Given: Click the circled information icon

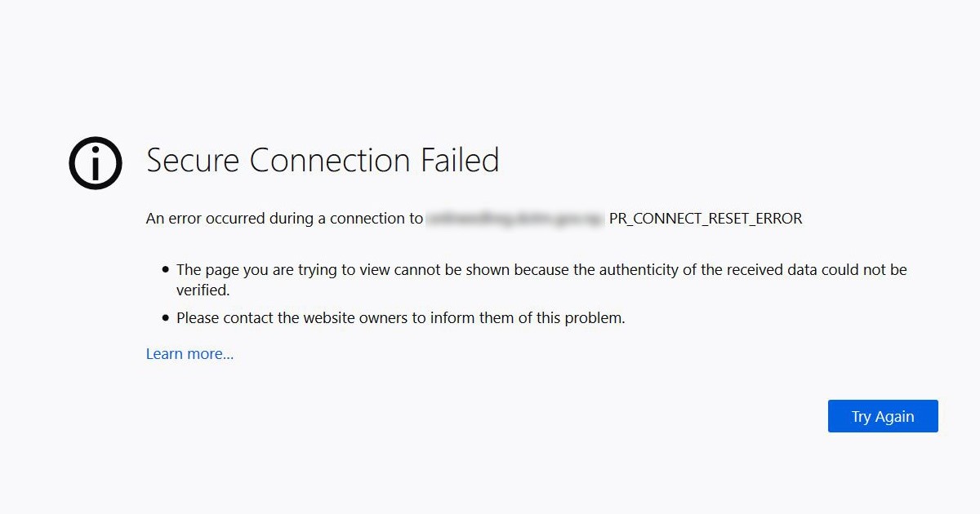Looking at the screenshot, I should (x=96, y=163).
